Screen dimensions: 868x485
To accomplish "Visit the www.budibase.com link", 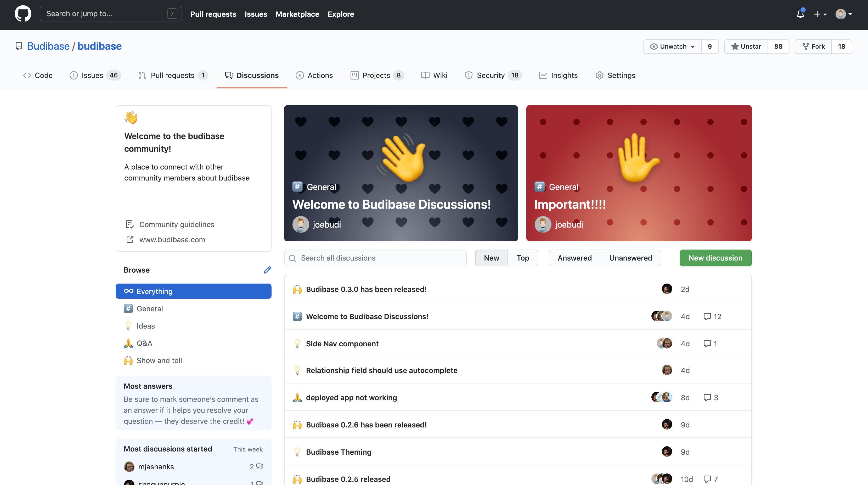I will coord(172,240).
